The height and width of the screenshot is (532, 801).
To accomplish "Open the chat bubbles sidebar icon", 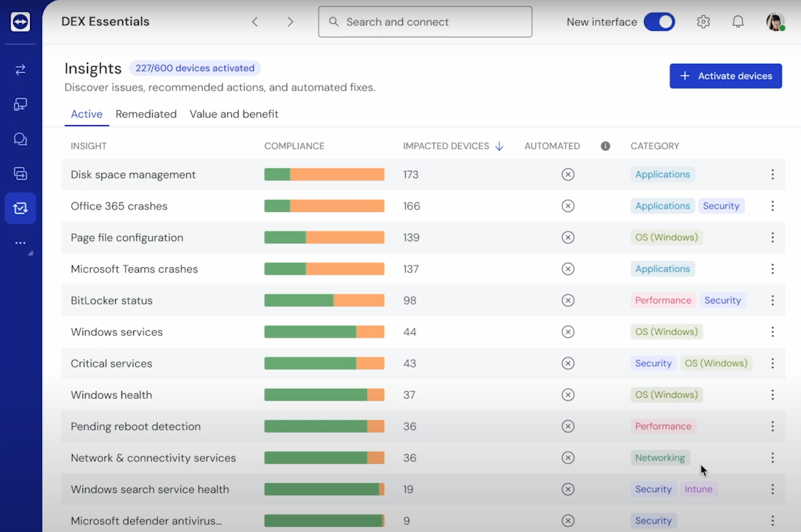I will (21, 139).
